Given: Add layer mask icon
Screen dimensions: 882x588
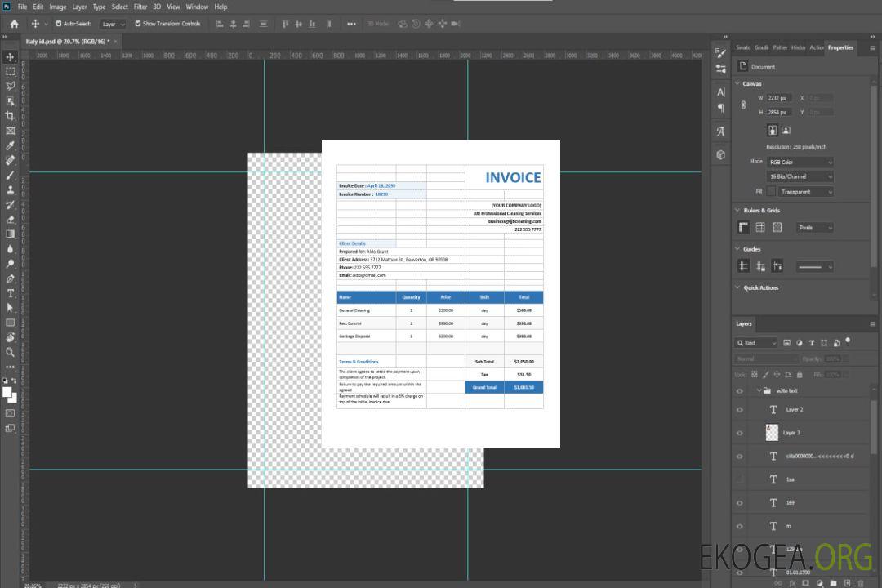Looking at the screenshot, I should click(x=805, y=583).
